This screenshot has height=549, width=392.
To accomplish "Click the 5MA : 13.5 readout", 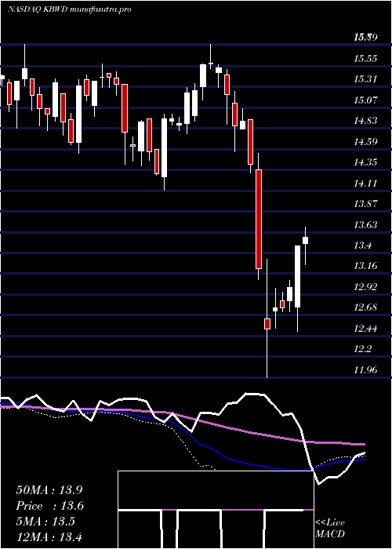I will pos(45,522).
